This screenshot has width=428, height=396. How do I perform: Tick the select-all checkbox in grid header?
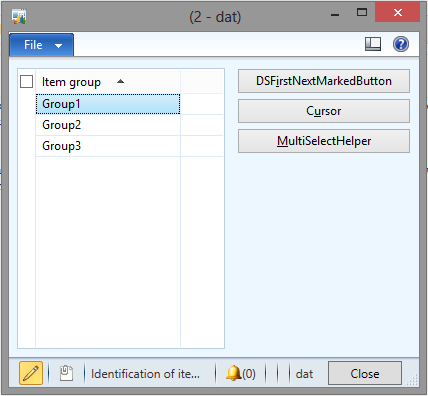[26, 82]
